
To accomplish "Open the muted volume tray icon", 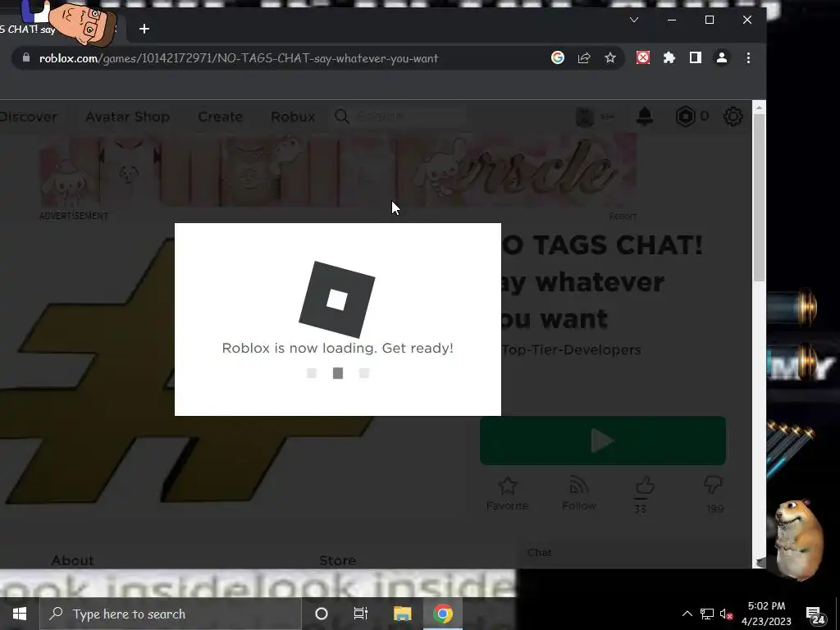I will (726, 614).
